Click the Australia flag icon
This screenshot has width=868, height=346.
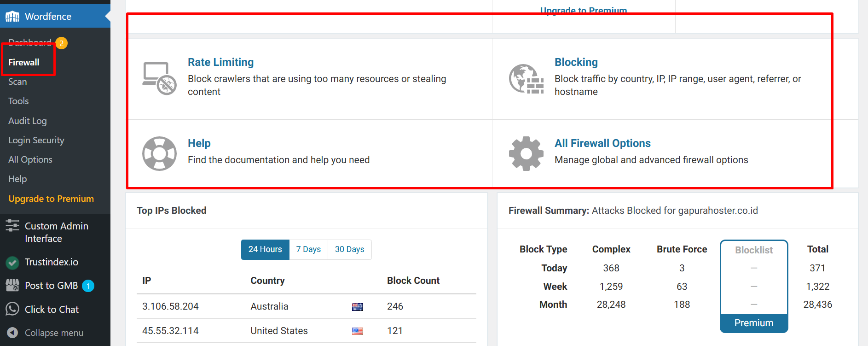tap(358, 307)
